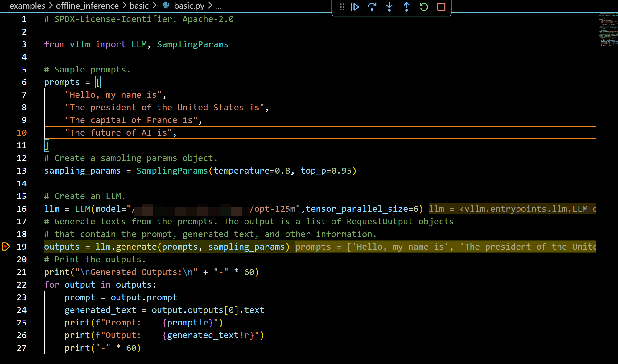
Task: Click the Step Out arrow icon
Action: pos(406,7)
